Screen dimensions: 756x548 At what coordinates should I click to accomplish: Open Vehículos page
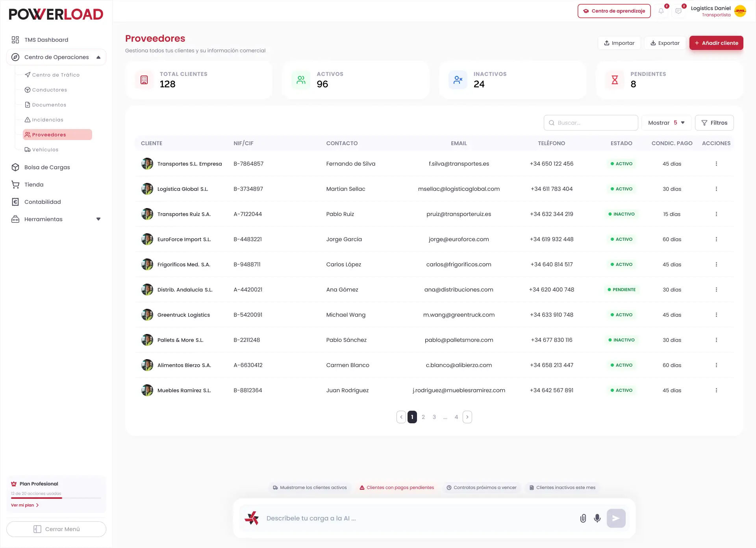click(41, 149)
